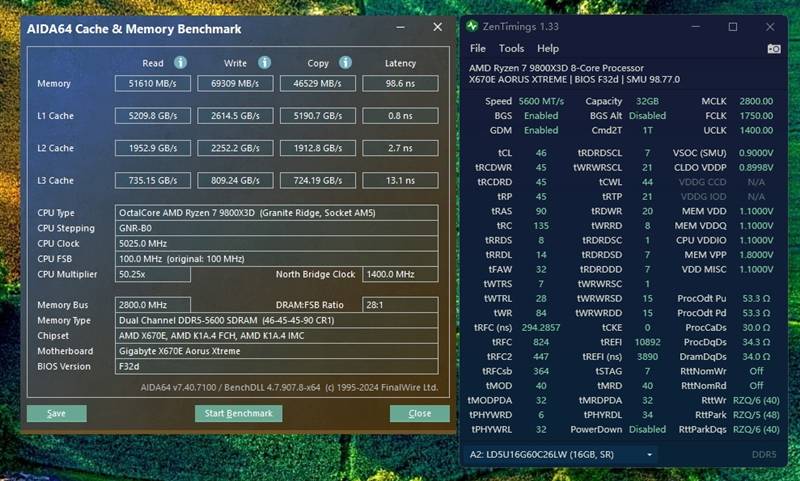Viewport: 800px width, 481px height.
Task: Click the Memory Write value 69309 MB/s
Action: (x=235, y=84)
